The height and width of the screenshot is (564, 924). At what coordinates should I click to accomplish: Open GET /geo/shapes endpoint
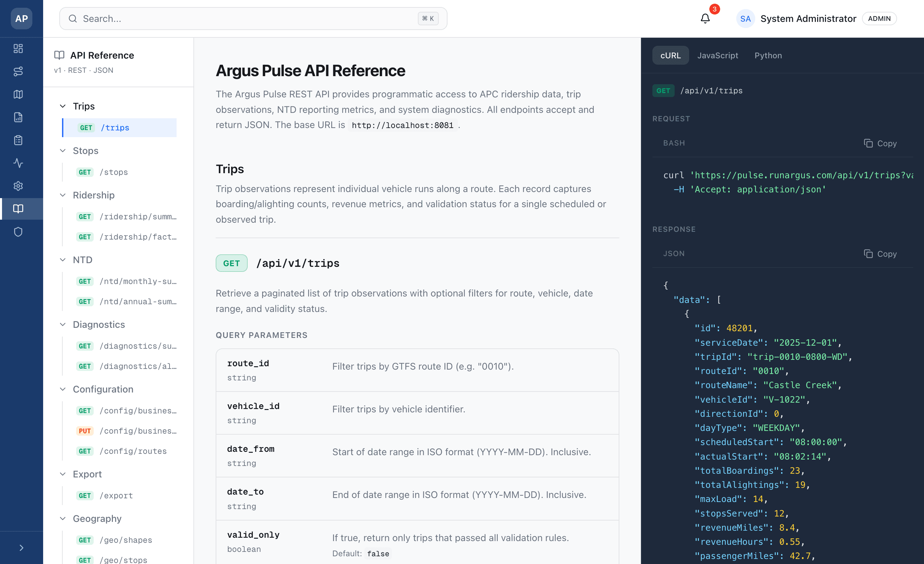[x=119, y=540]
